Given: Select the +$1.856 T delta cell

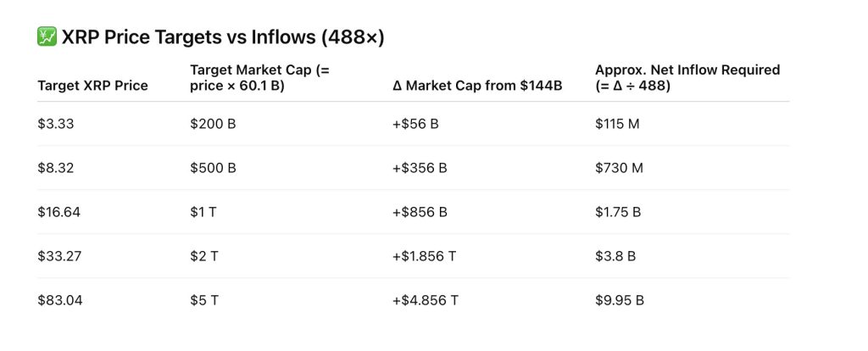Looking at the screenshot, I should (425, 256).
